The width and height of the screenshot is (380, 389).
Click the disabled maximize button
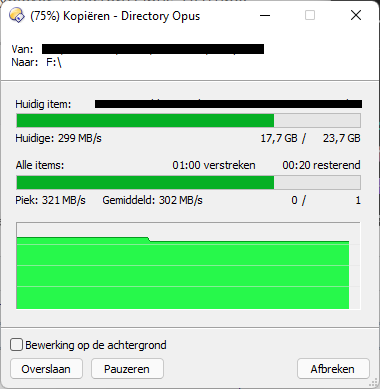point(310,15)
